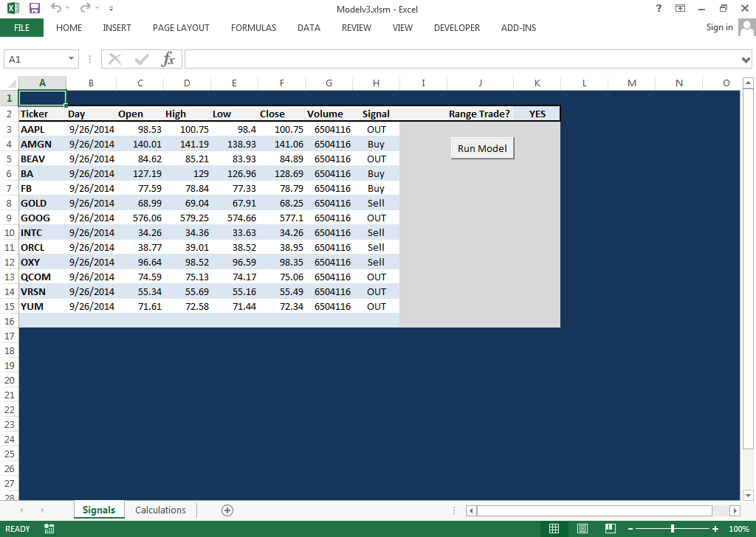This screenshot has height=537, width=756.
Task: Click the horizontal scrollbar right arrow
Action: [735, 510]
